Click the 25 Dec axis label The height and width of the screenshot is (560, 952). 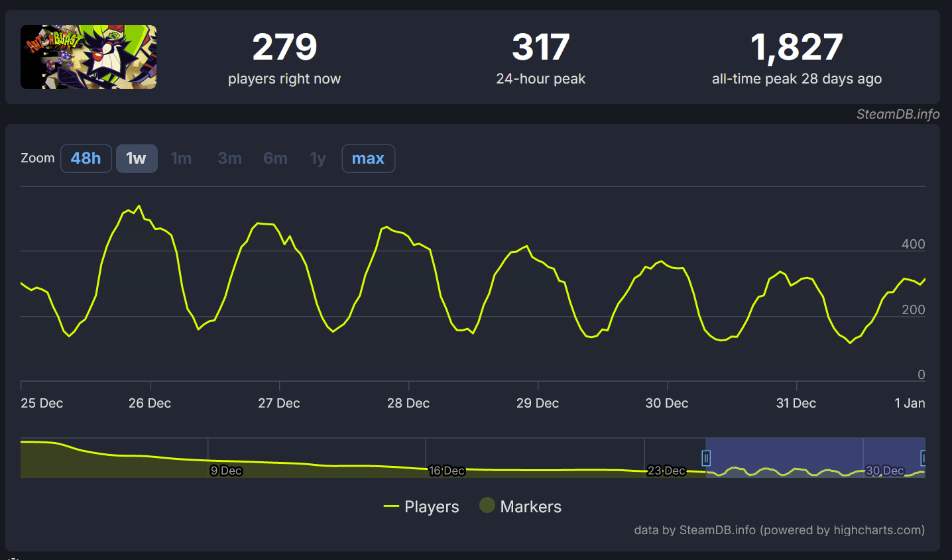click(42, 403)
